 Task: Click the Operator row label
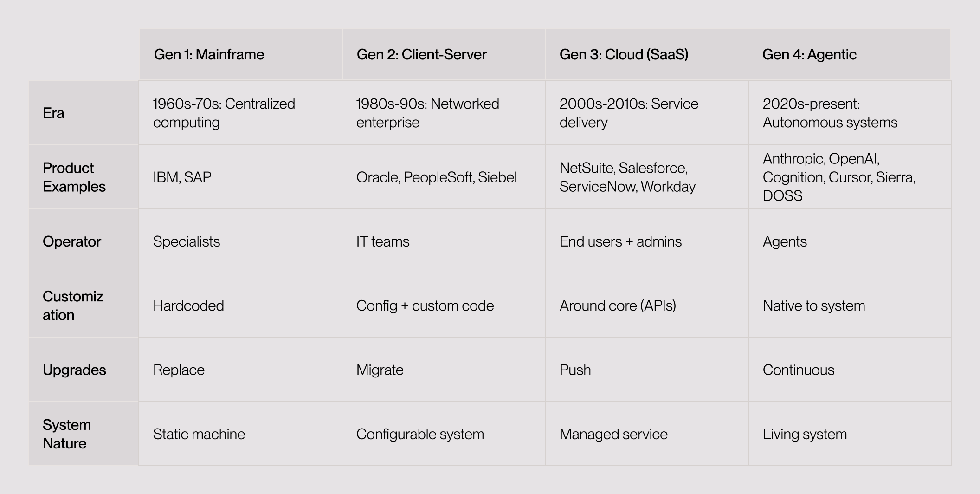[x=72, y=241]
